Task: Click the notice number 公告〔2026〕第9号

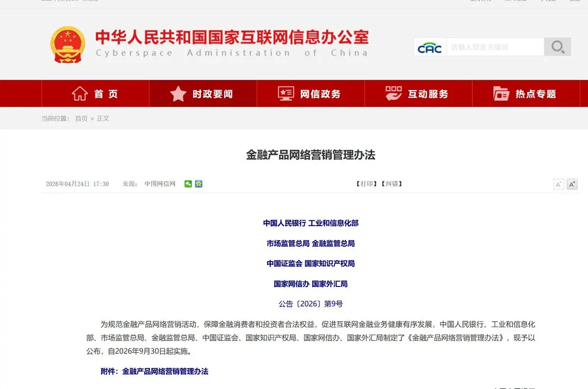Action: pyautogui.click(x=311, y=304)
